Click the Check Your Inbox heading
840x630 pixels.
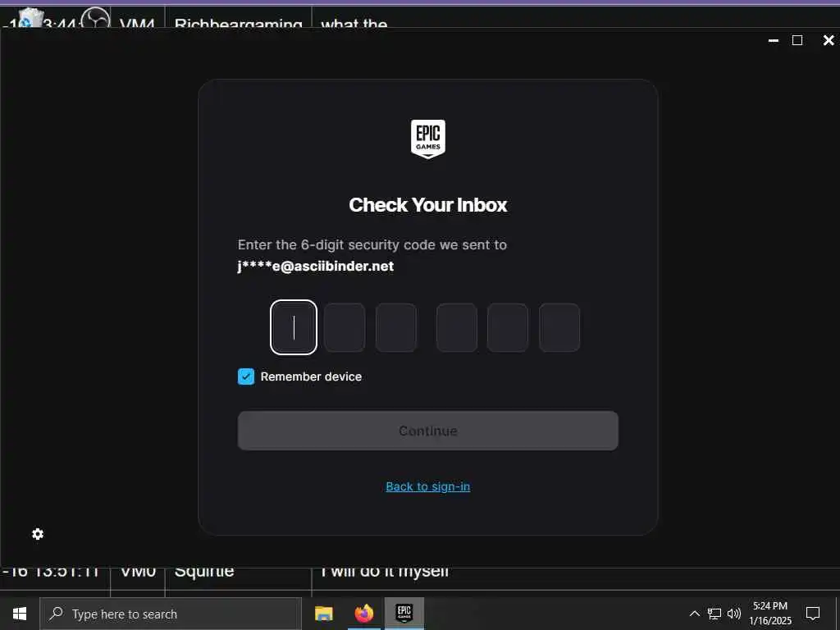coord(428,204)
